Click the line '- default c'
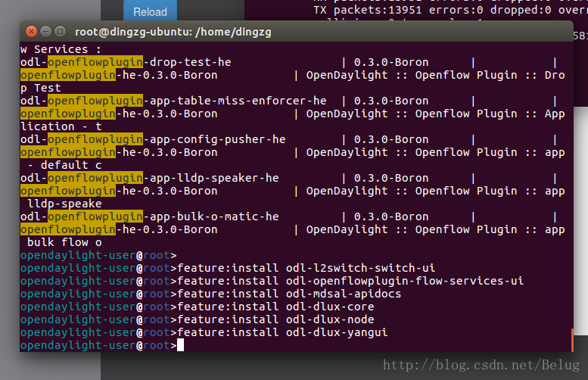 [x=64, y=165]
